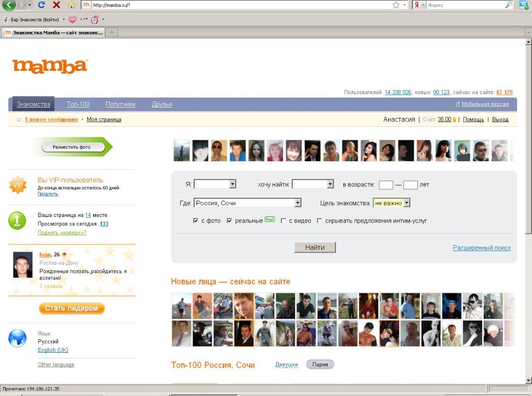532x396 pixels.
Task: Expand dropdown arrow after alarm clock icon
Action: (103, 19)
